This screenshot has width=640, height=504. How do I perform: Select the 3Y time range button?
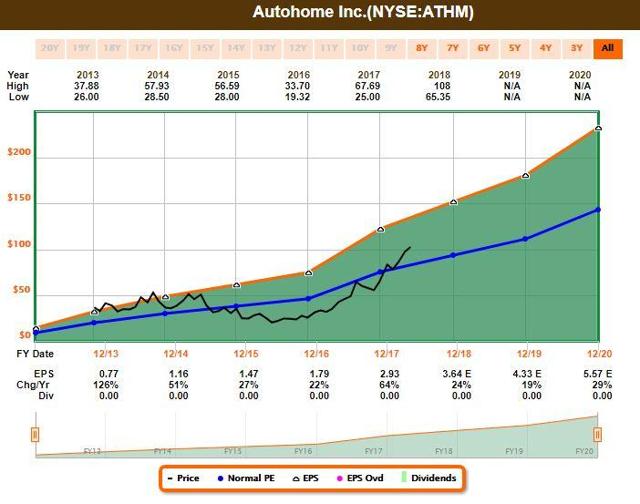pos(577,49)
